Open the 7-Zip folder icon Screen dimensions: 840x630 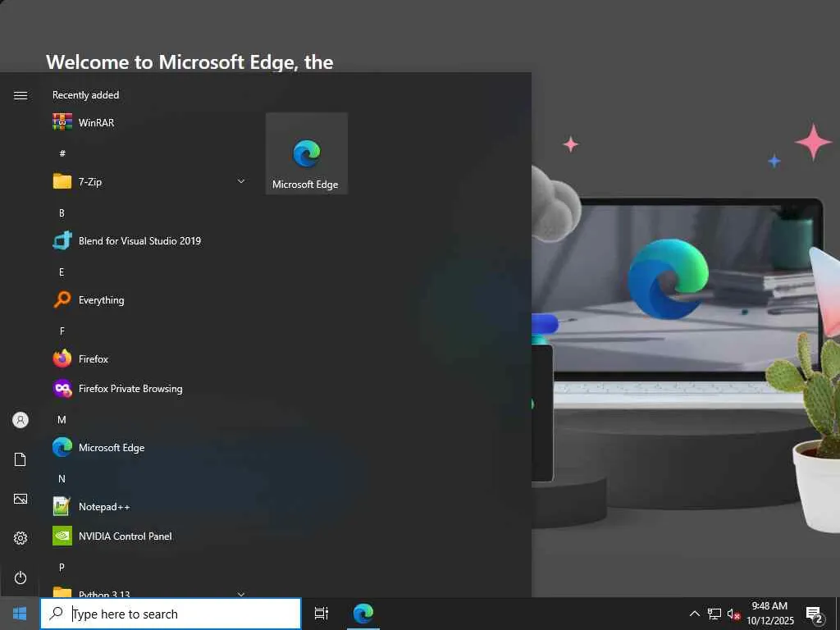click(x=62, y=181)
